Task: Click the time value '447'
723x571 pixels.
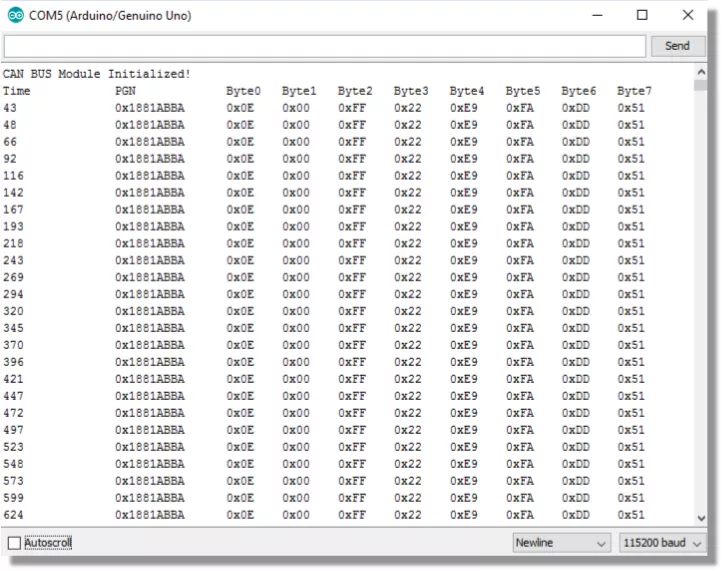Action: coord(13,396)
